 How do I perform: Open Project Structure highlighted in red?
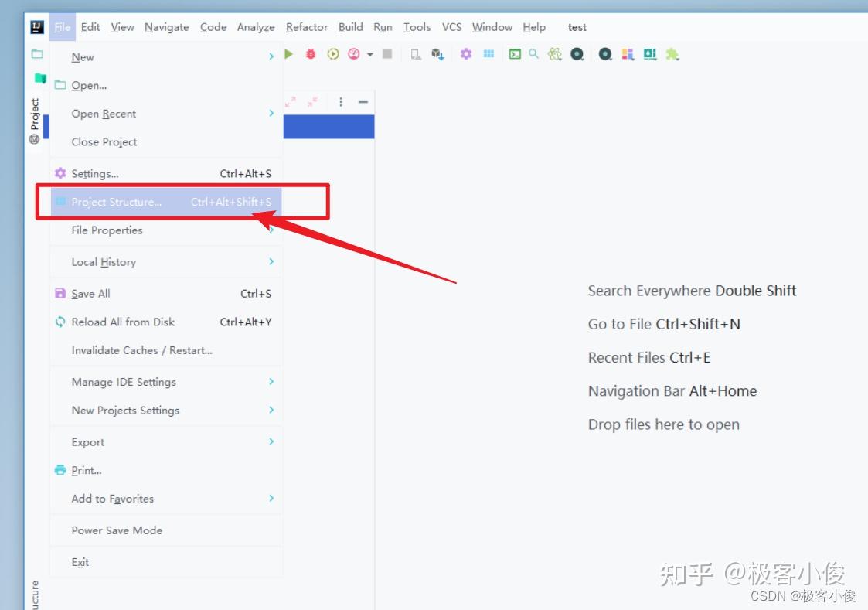[x=116, y=202]
